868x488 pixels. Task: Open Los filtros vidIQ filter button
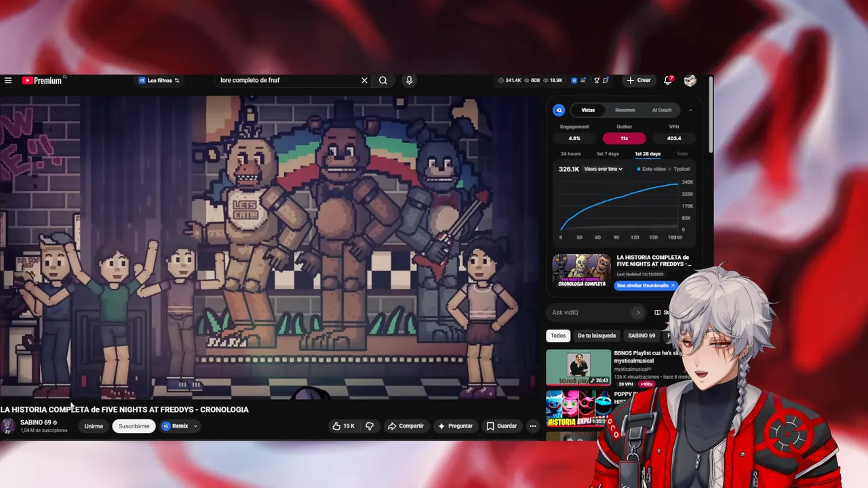(159, 80)
